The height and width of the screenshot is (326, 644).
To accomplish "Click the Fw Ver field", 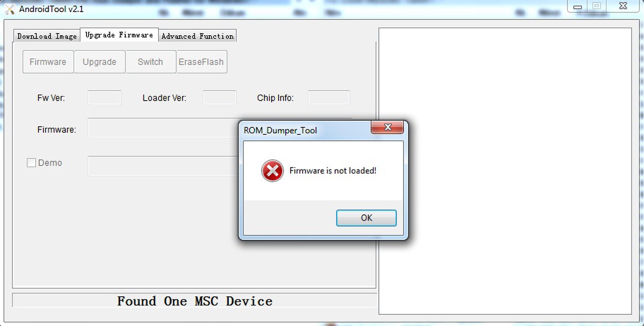I will [x=105, y=98].
